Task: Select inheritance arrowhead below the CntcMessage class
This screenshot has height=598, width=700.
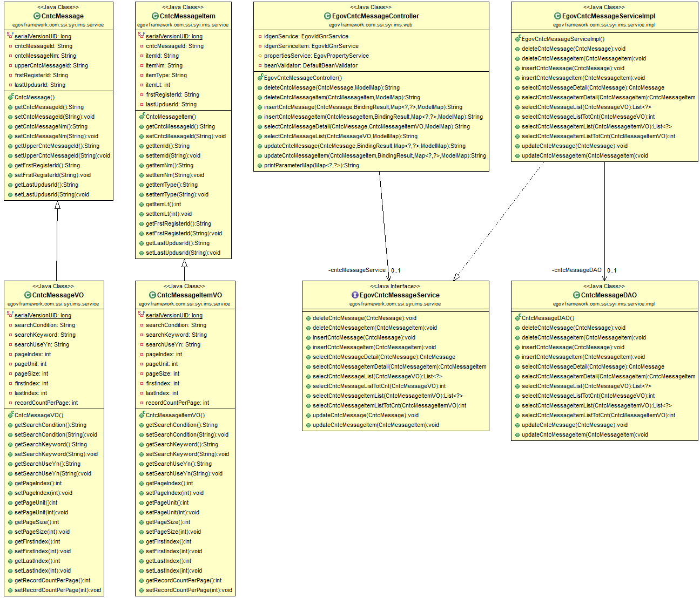Action: point(57,205)
